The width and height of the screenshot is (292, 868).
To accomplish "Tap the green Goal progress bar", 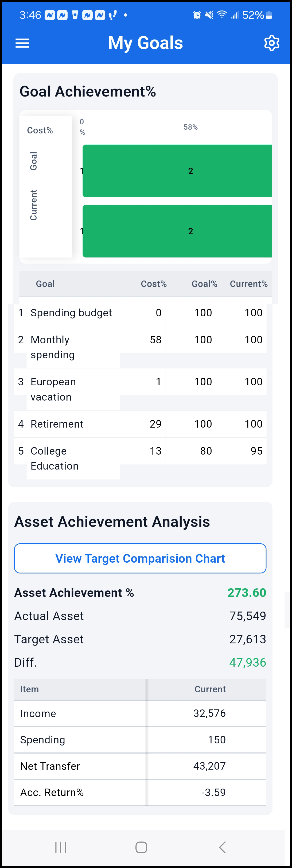I will 177,171.
